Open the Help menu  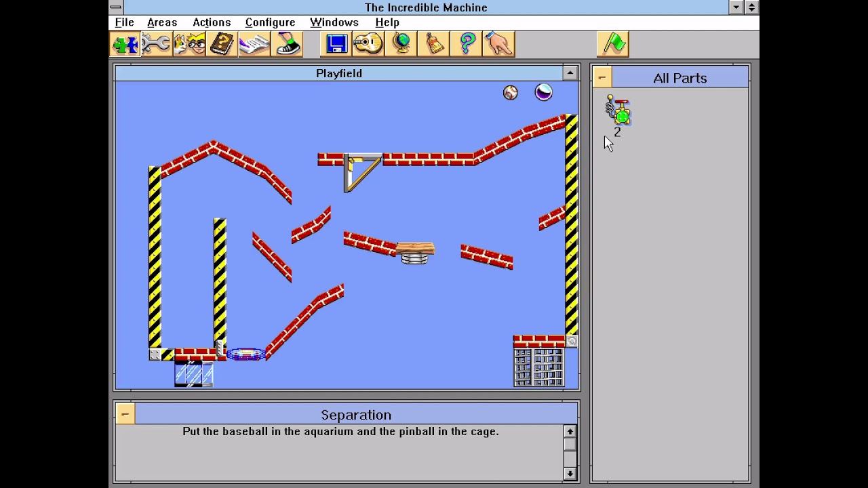pyautogui.click(x=387, y=22)
